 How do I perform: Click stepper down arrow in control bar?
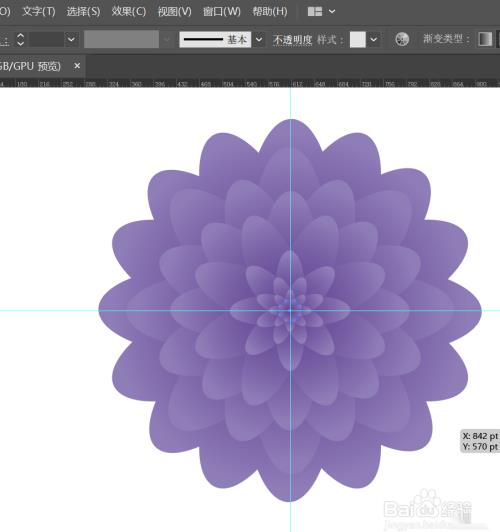tap(20, 43)
